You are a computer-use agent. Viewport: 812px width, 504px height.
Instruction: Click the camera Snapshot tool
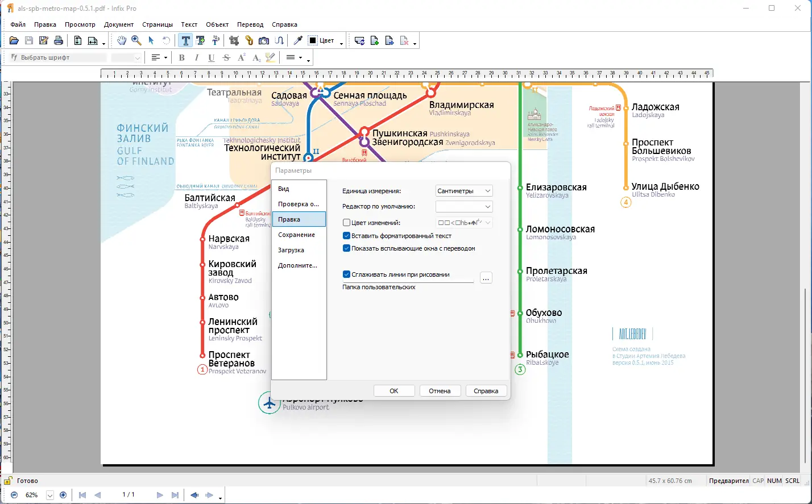click(x=264, y=40)
